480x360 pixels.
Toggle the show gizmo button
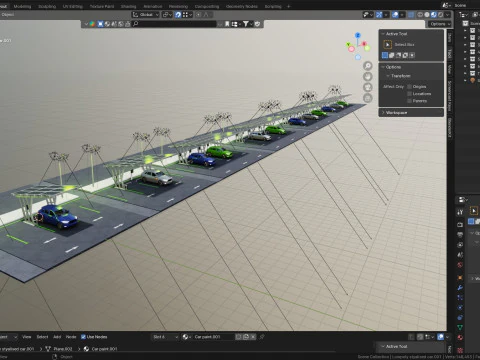(x=379, y=15)
